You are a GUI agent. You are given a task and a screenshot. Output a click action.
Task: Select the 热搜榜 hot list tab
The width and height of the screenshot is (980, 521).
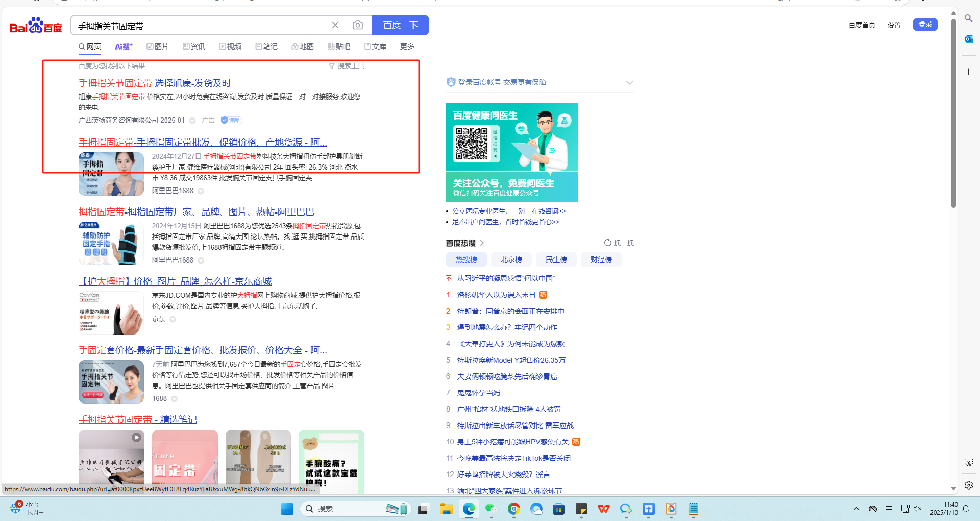click(467, 259)
